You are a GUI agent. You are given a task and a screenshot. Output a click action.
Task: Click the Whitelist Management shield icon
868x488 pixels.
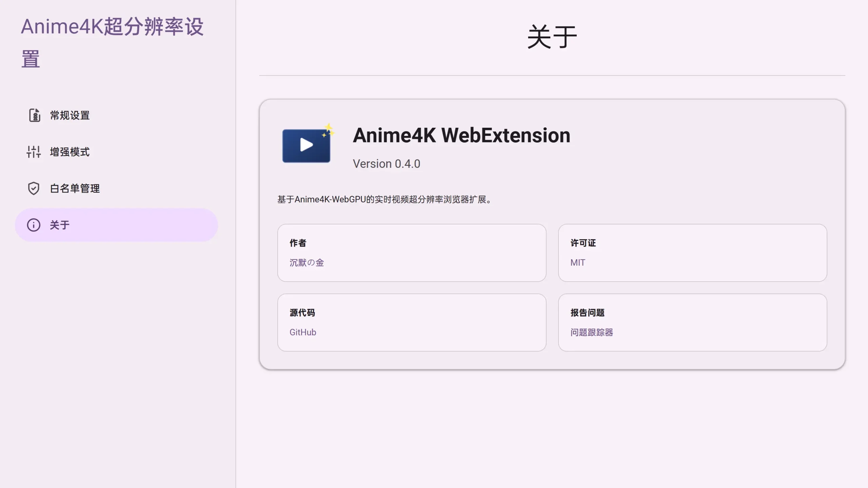pyautogui.click(x=34, y=188)
